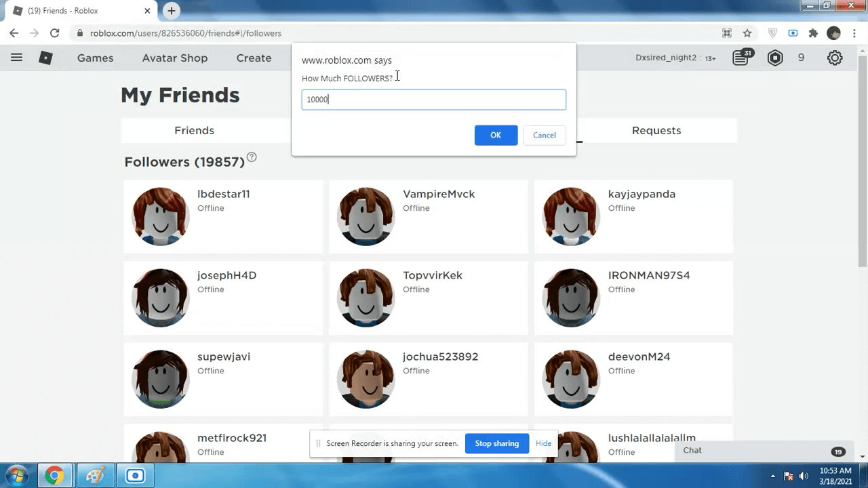Image resolution: width=868 pixels, height=488 pixels.
Task: Click the QR code icon in address bar
Action: pos(727,33)
